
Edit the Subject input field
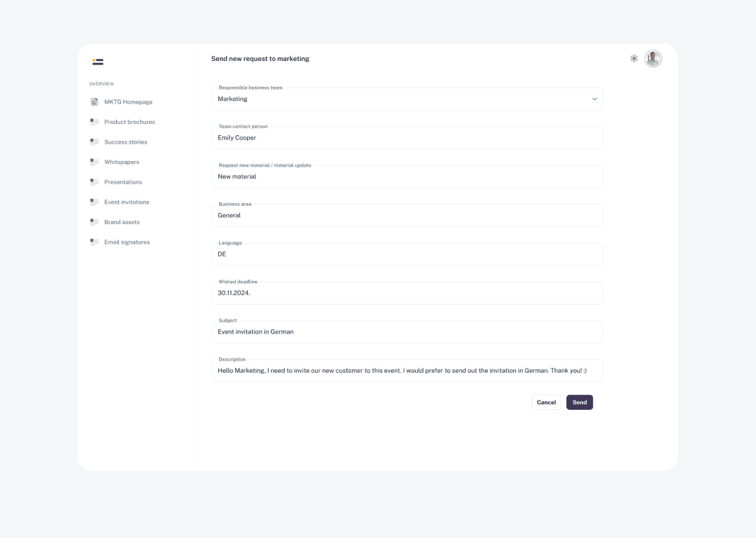(407, 332)
